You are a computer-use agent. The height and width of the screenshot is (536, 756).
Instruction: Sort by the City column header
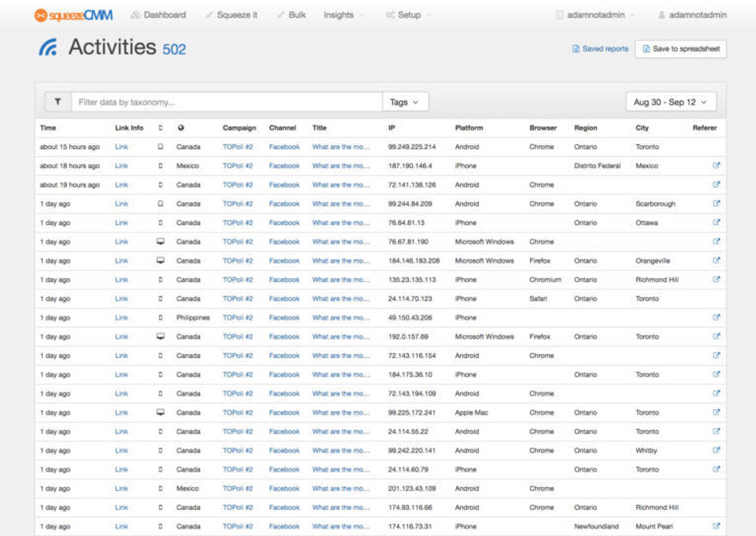pyautogui.click(x=643, y=128)
